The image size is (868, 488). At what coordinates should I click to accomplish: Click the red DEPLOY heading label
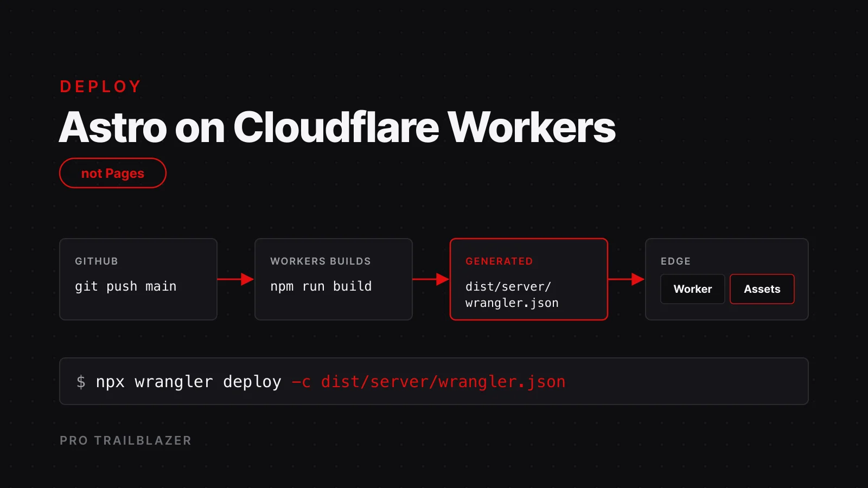pos(101,87)
